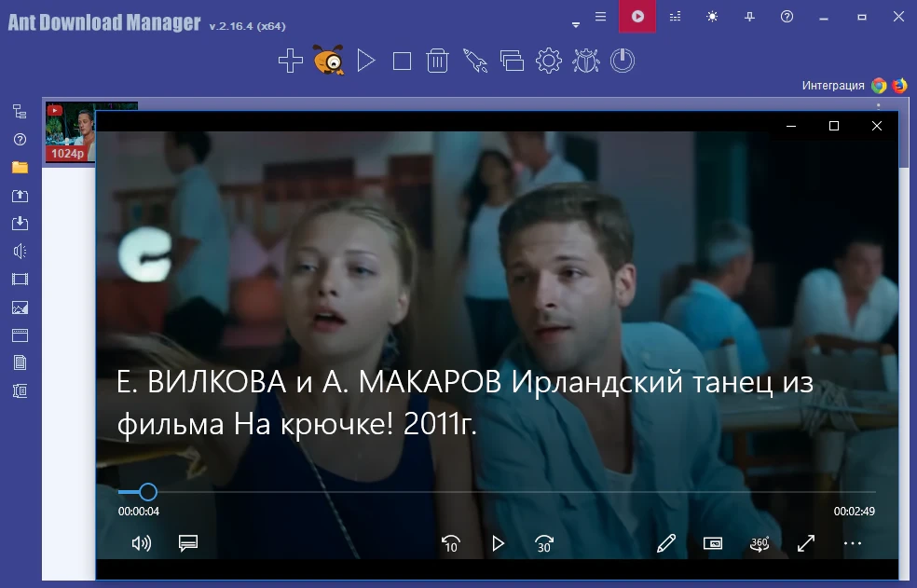Image resolution: width=917 pixels, height=588 pixels.
Task: Toggle 360 degree video mode
Action: (760, 543)
